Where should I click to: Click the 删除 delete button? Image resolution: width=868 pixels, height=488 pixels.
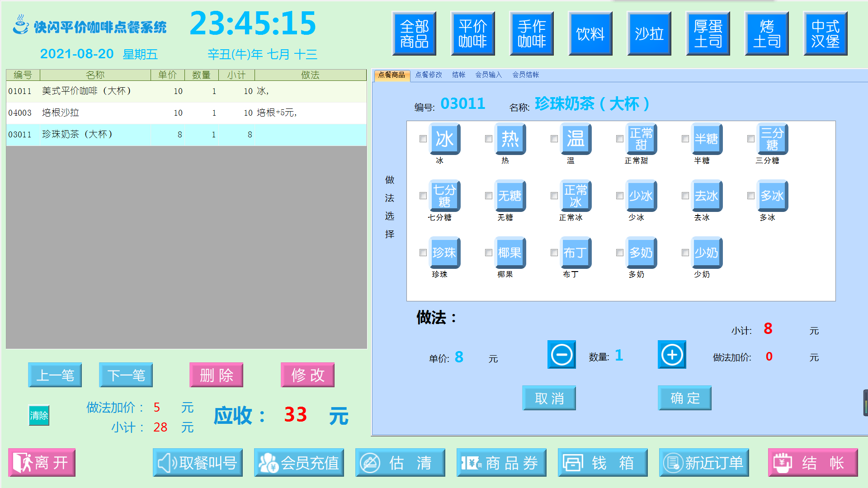point(216,375)
